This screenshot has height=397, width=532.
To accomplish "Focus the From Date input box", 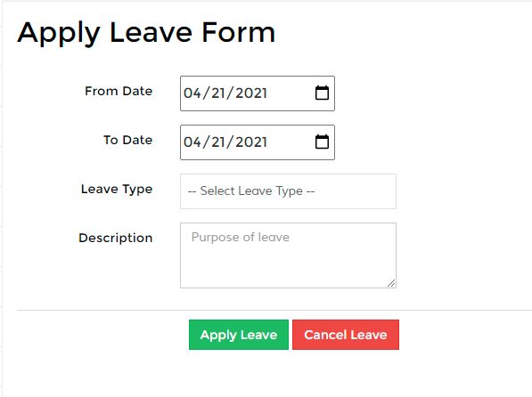I will point(258,93).
